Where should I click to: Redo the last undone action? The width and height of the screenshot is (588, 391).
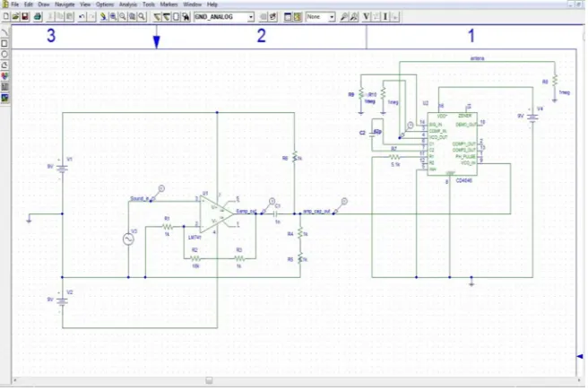(x=91, y=17)
